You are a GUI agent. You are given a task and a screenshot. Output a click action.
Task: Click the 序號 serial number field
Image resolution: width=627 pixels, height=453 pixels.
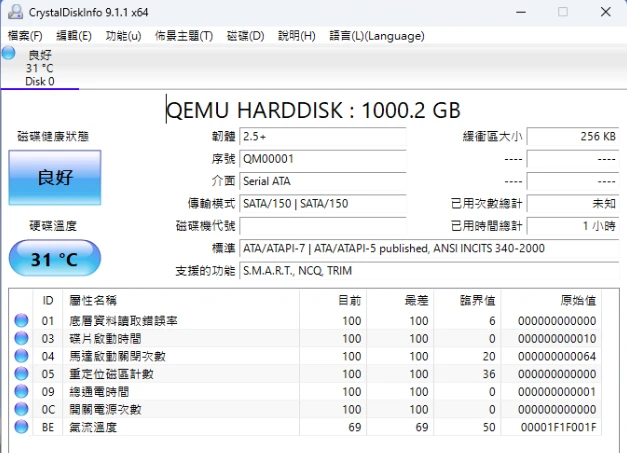pos(322,159)
